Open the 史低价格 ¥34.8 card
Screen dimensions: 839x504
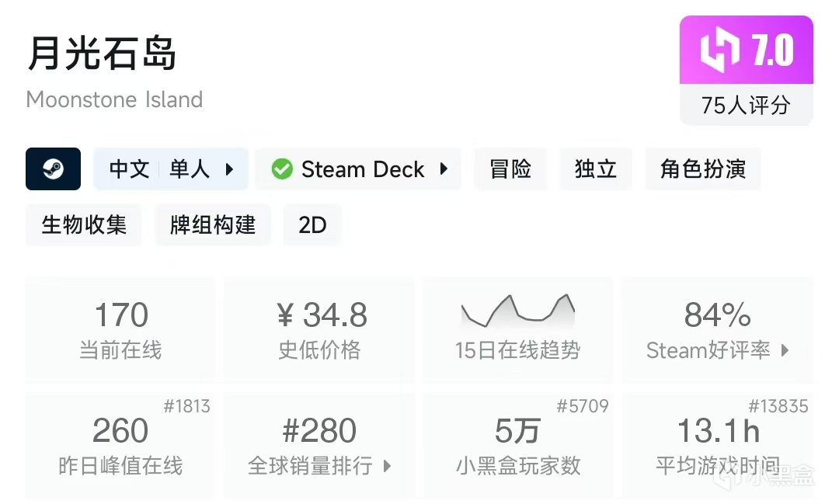tap(319, 330)
